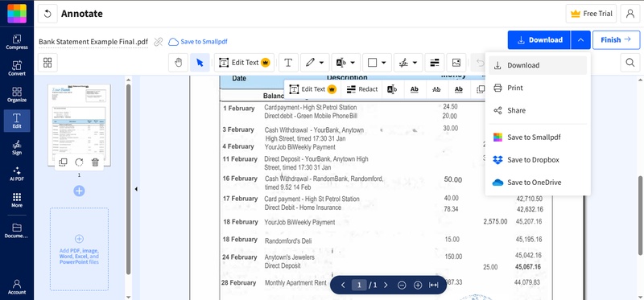Click the back arrow next to Annotate

(47, 14)
